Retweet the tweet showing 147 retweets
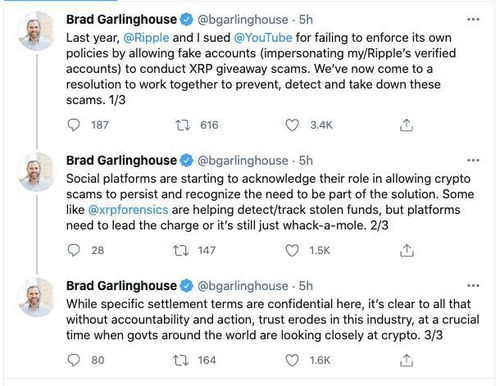 click(x=181, y=250)
